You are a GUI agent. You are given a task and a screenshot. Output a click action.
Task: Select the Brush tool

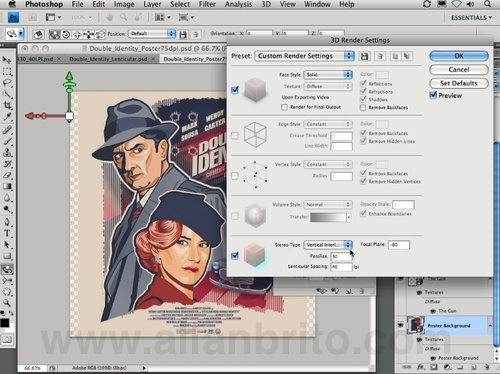[x=7, y=141]
